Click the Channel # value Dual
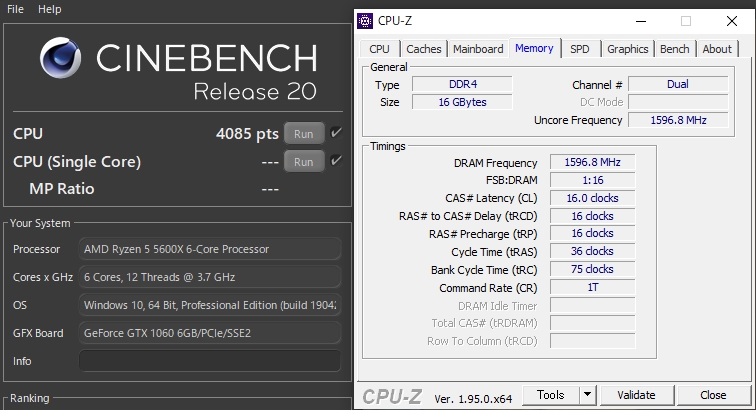 click(678, 84)
